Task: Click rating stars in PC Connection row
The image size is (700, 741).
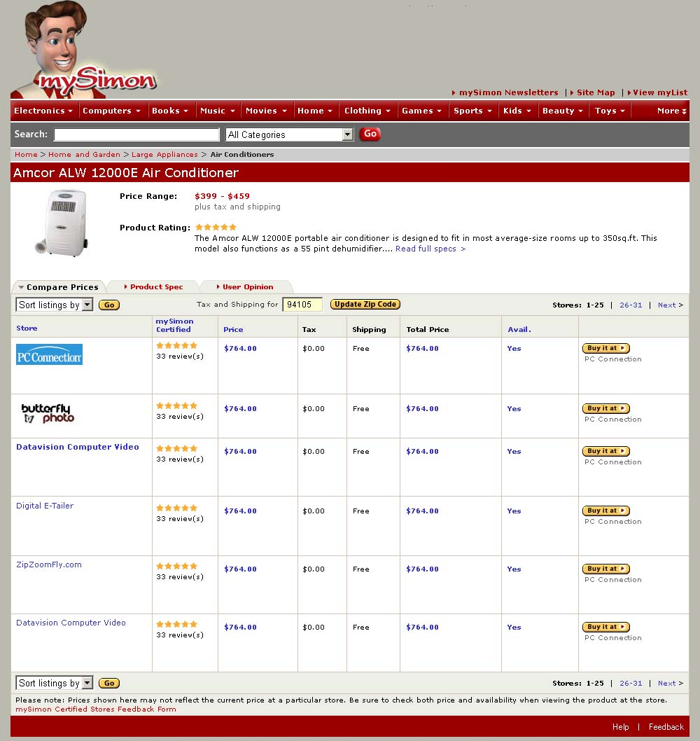Action: coord(176,345)
